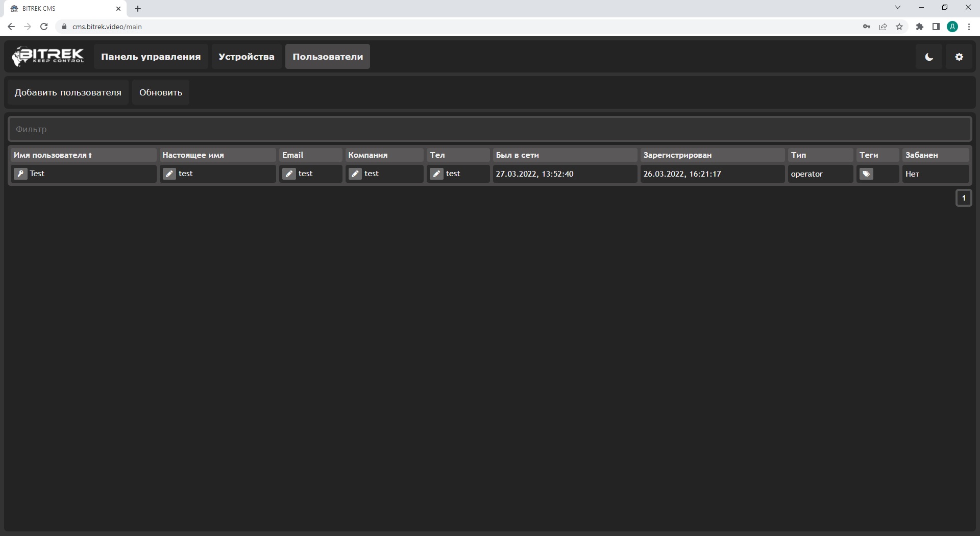Switch to the Устройства tab
The image size is (980, 536).
click(247, 57)
